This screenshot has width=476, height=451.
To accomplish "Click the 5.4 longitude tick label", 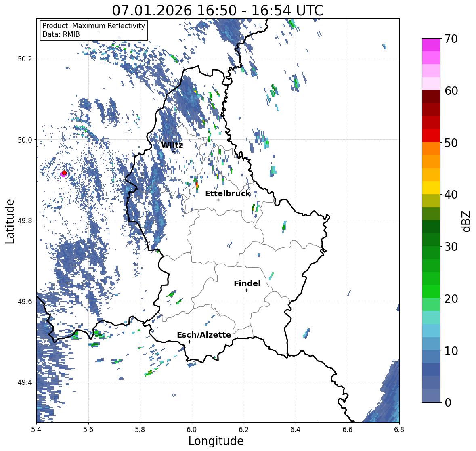I will coord(36,429).
